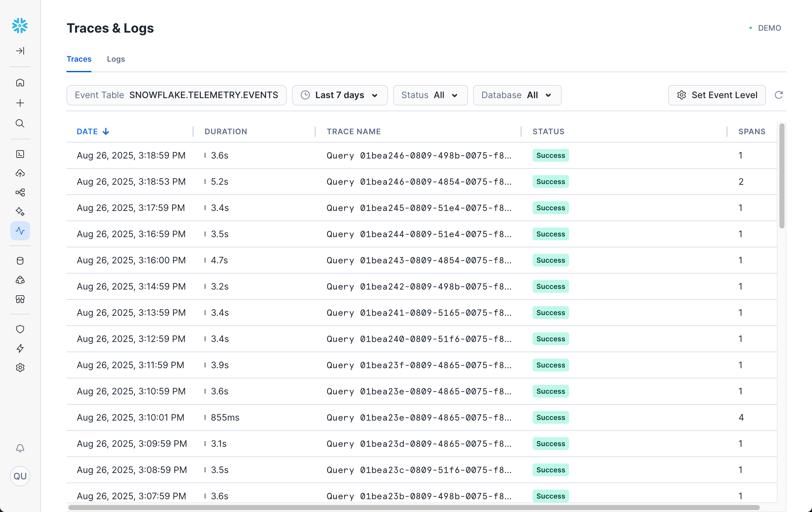The width and height of the screenshot is (812, 512).
Task: Click the cloud upload ingestion icon
Action: click(20, 173)
